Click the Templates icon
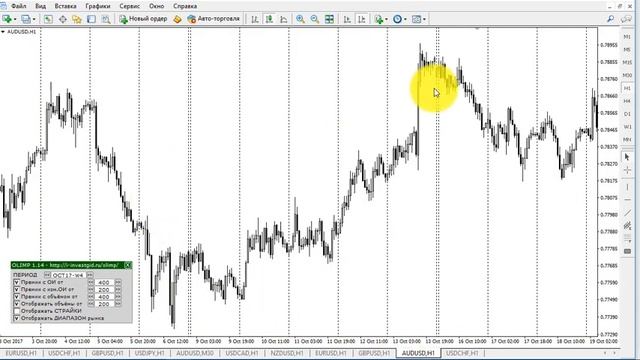This screenshot has height=360, width=640. 416,19
